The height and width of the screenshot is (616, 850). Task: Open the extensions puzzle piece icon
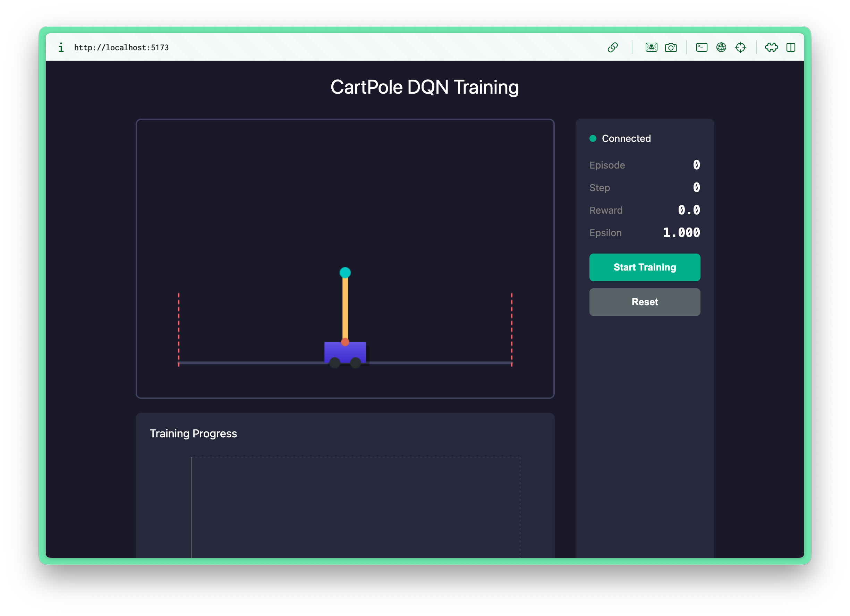tap(771, 47)
